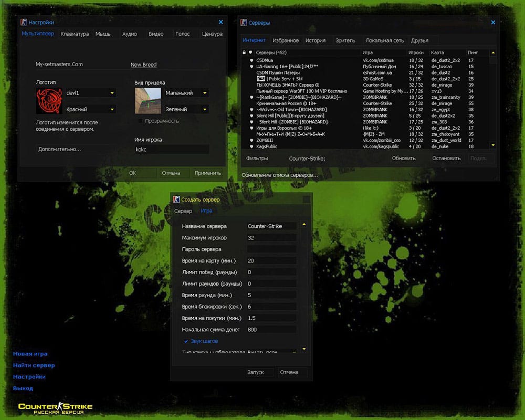Sort servers by the lock password column icon
The width and height of the screenshot is (525, 420).
click(x=244, y=52)
